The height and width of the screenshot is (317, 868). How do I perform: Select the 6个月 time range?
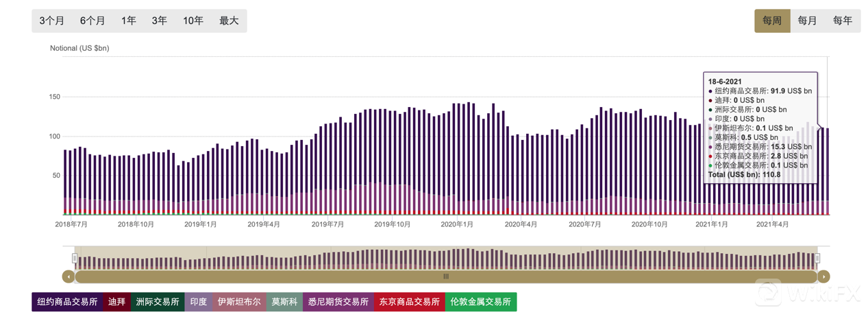click(92, 21)
